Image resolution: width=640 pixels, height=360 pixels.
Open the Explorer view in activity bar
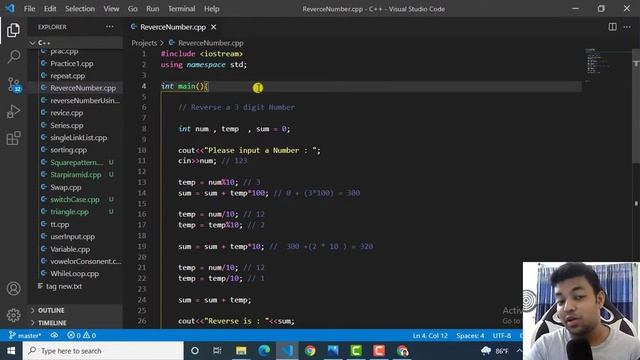pyautogui.click(x=13, y=30)
